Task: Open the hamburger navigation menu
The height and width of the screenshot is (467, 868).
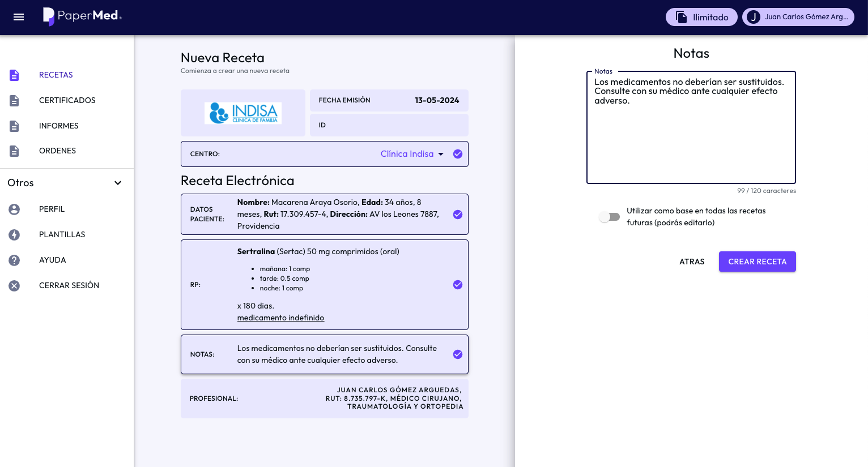Action: 19,17
